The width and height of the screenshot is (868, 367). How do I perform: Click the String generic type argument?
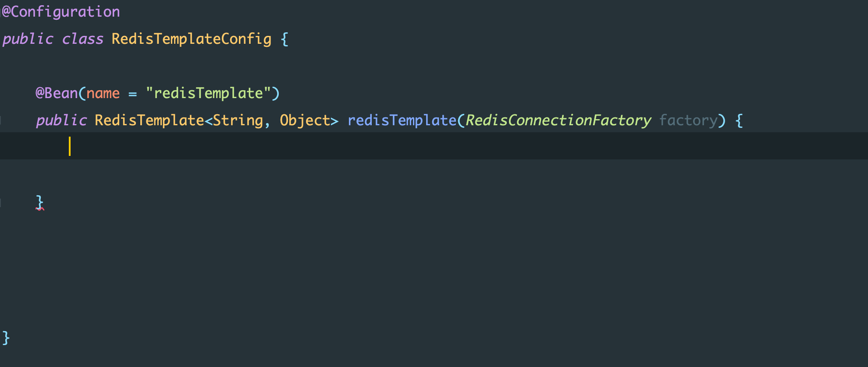click(x=238, y=120)
